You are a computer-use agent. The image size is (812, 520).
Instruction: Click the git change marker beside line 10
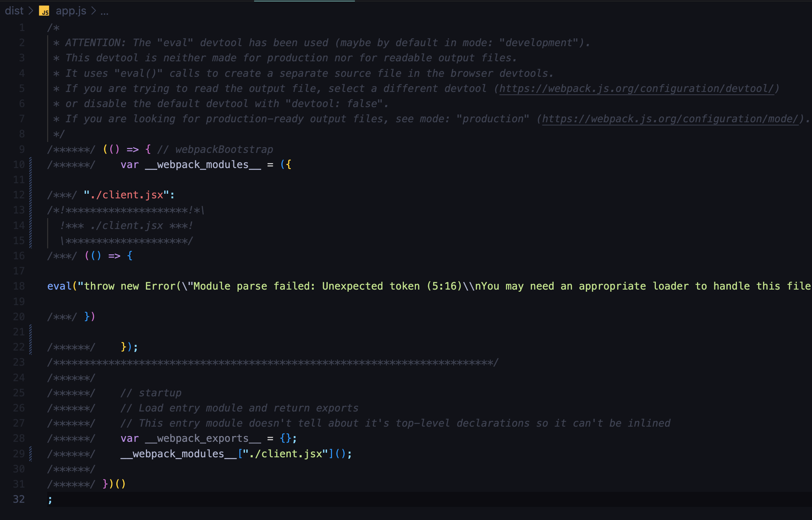coord(31,165)
